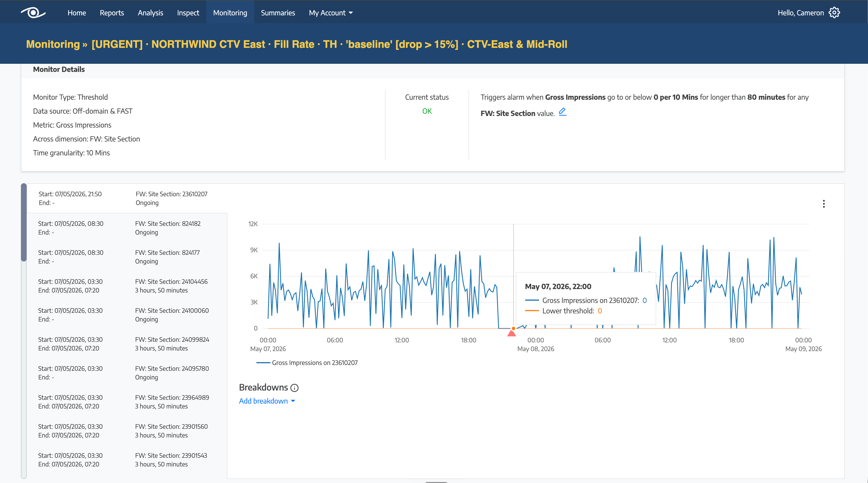Click the 12K y-axis label
Screen dimensions: 868x483
pyautogui.click(x=253, y=224)
